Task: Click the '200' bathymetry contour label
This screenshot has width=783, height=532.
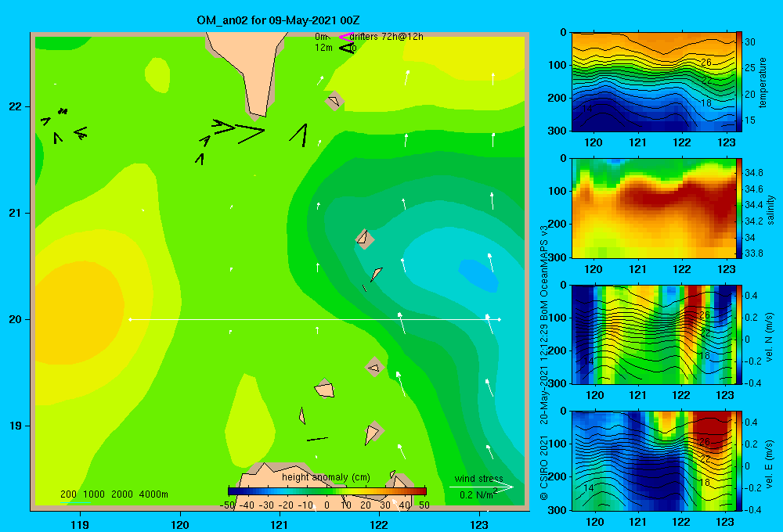Action: [x=68, y=494]
